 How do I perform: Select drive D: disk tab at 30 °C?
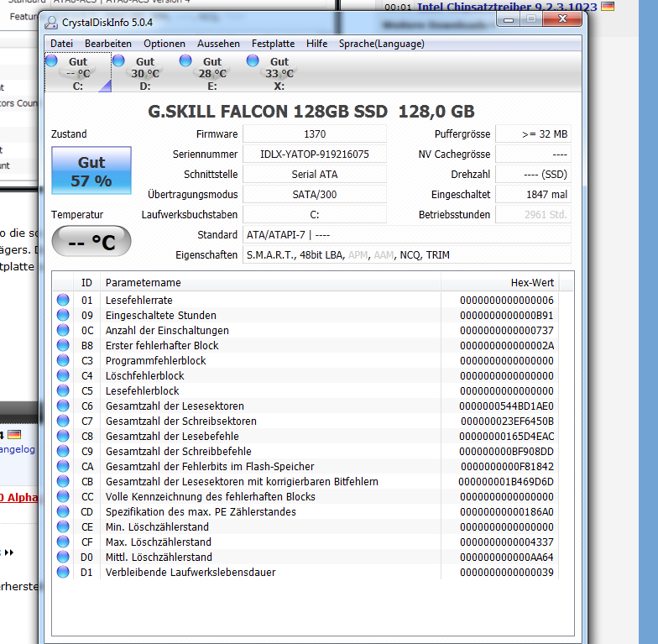click(x=145, y=72)
